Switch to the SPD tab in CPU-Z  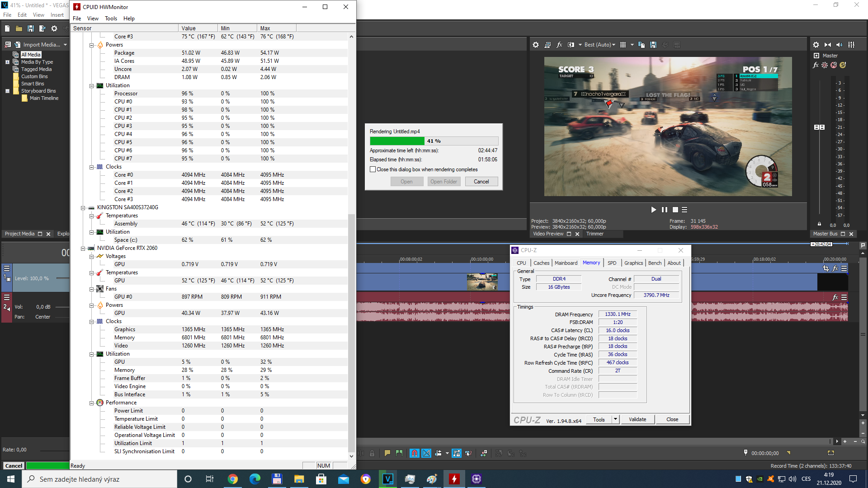(x=612, y=263)
